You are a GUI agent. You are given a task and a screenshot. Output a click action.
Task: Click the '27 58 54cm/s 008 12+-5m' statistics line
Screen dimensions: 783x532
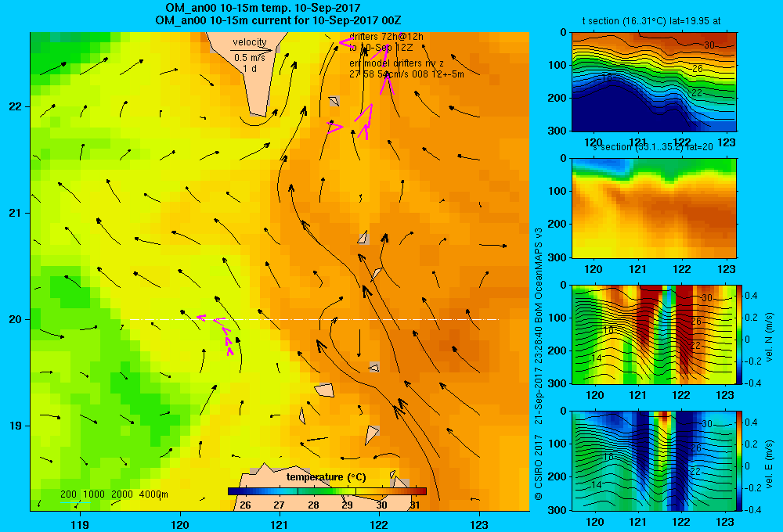click(x=406, y=74)
